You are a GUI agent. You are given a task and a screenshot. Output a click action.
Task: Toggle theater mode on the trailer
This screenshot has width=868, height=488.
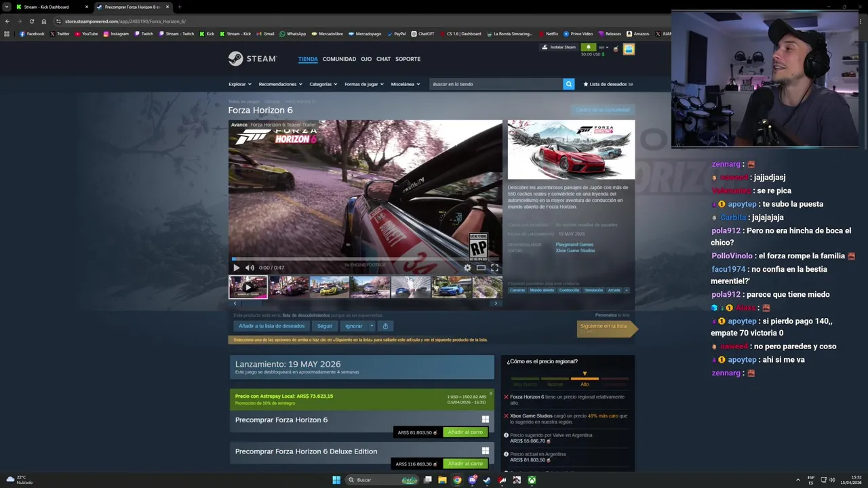pos(481,268)
